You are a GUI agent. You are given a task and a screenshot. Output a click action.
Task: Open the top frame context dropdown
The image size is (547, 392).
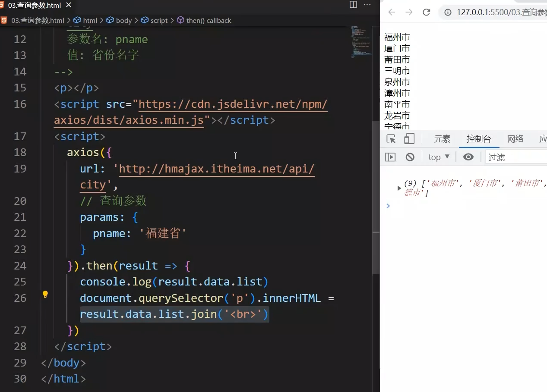point(437,157)
